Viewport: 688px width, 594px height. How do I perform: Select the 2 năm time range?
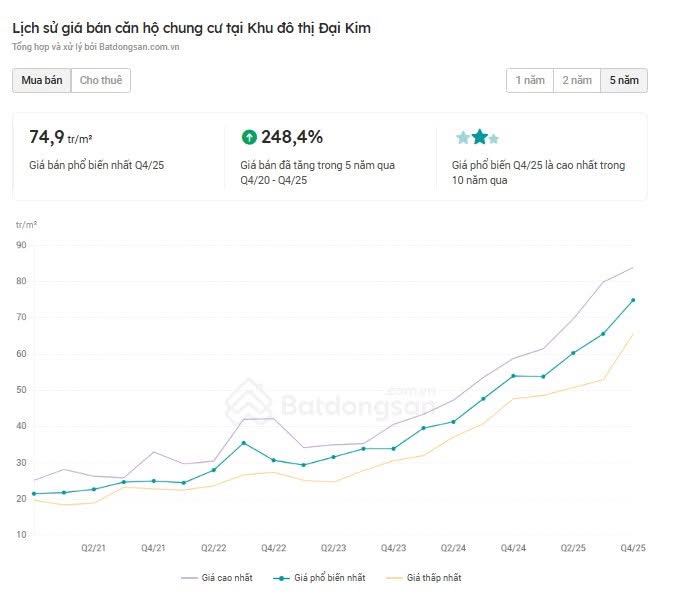pos(577,80)
